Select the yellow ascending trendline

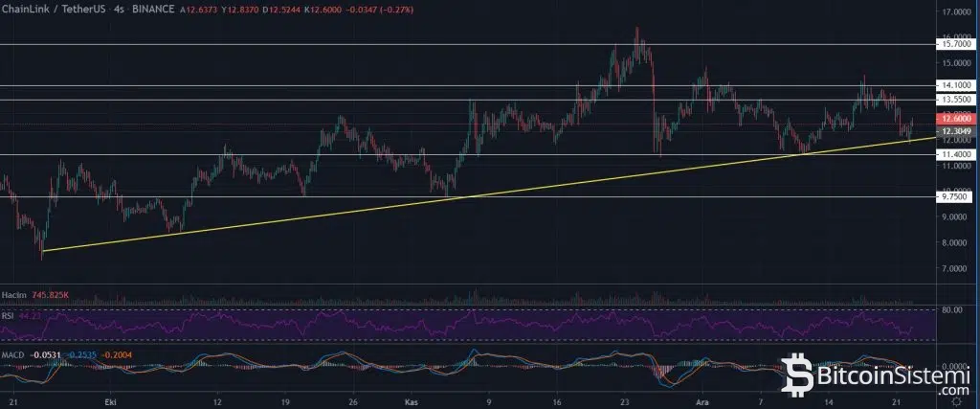click(479, 194)
